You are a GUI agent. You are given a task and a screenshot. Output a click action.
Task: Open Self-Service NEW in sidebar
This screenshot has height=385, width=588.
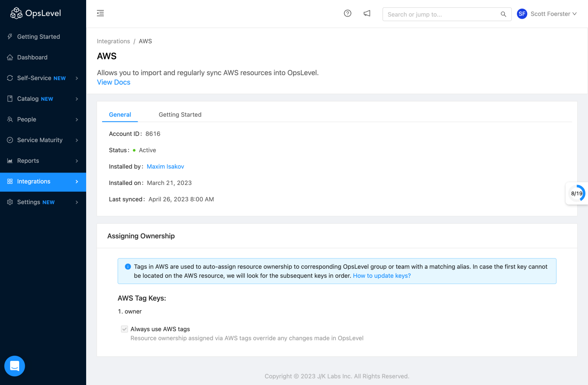click(43, 78)
